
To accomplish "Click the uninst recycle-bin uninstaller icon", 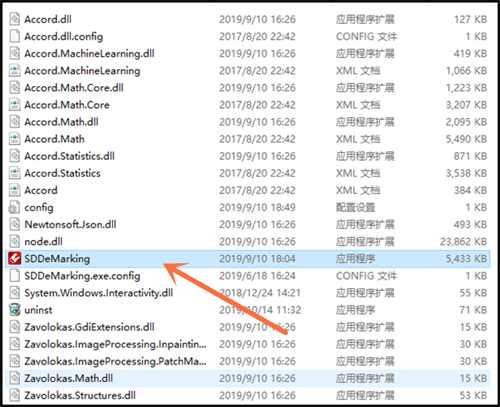I will (15, 310).
